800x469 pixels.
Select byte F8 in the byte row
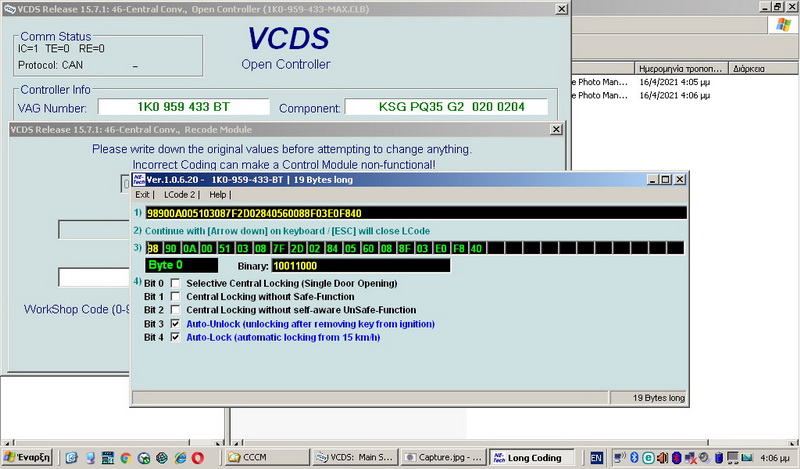point(459,249)
